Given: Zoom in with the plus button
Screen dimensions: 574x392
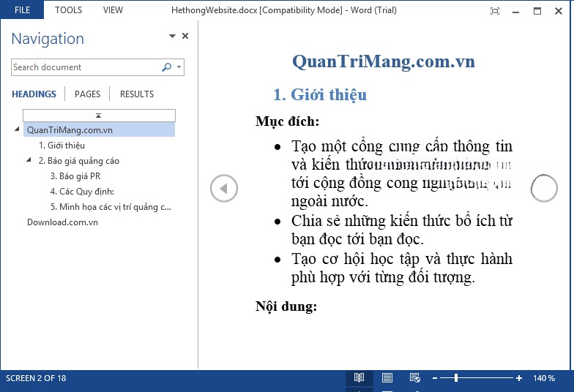Looking at the screenshot, I should (x=519, y=378).
